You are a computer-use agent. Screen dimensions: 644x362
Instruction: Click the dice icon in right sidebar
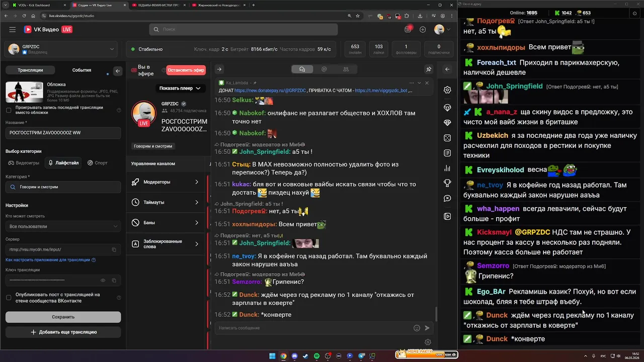447,138
